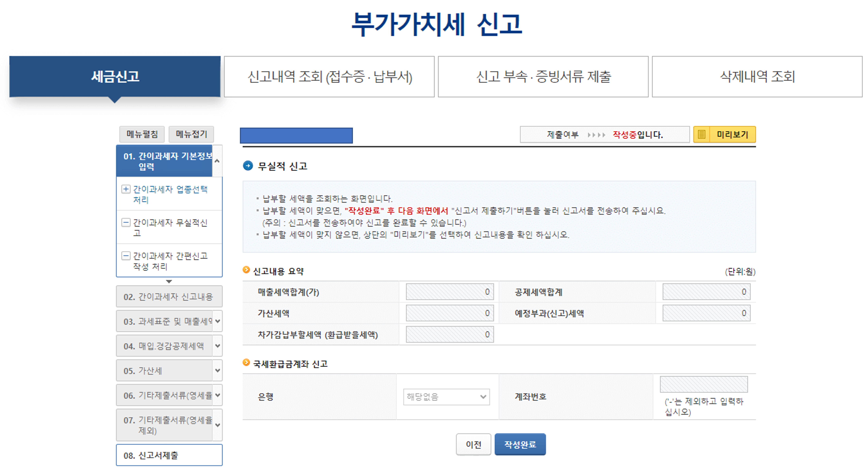Viewport: 868px width, 470px height.
Task: Open the 미리보기 preview with document icon
Action: 724,135
